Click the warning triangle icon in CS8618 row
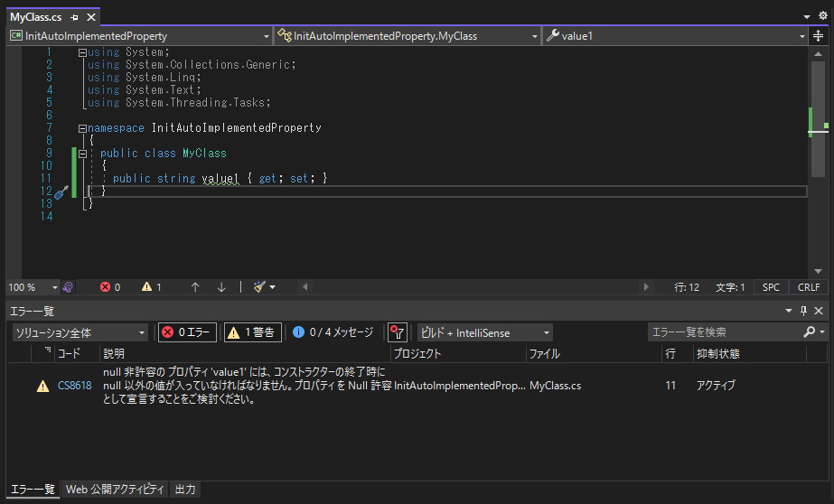The image size is (834, 504). pyautogui.click(x=42, y=387)
